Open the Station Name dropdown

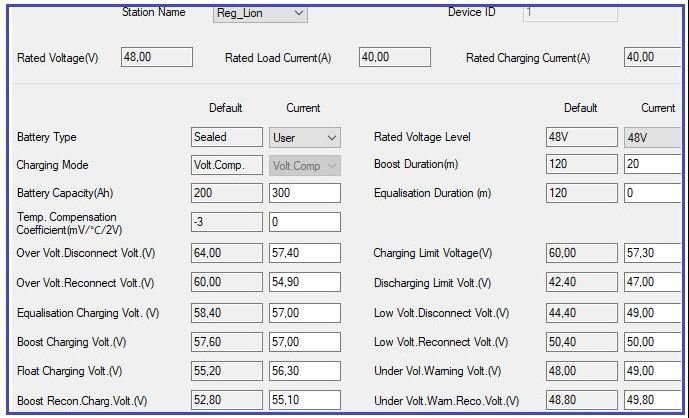click(x=260, y=14)
